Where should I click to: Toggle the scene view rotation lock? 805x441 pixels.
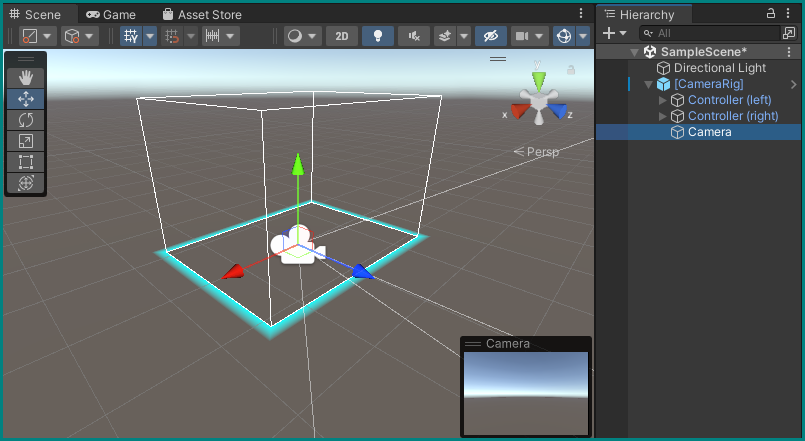pos(570,69)
